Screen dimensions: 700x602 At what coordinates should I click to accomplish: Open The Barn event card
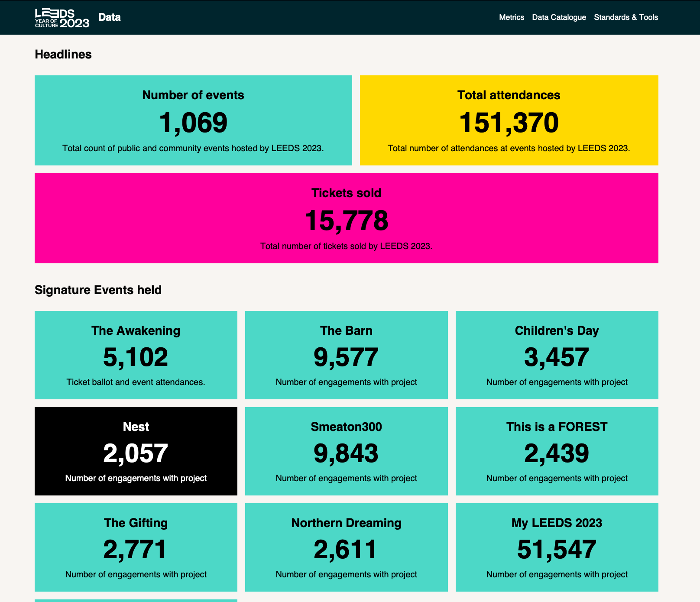click(347, 355)
